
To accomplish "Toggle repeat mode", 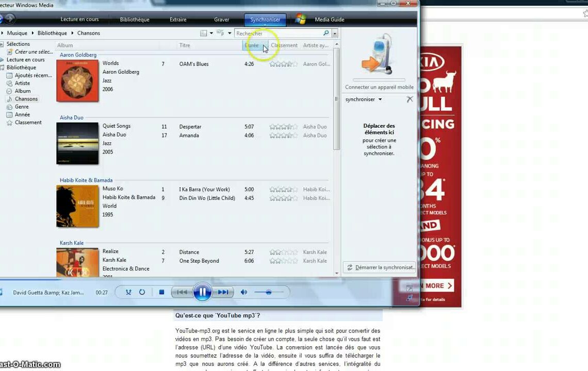I will coord(142,292).
